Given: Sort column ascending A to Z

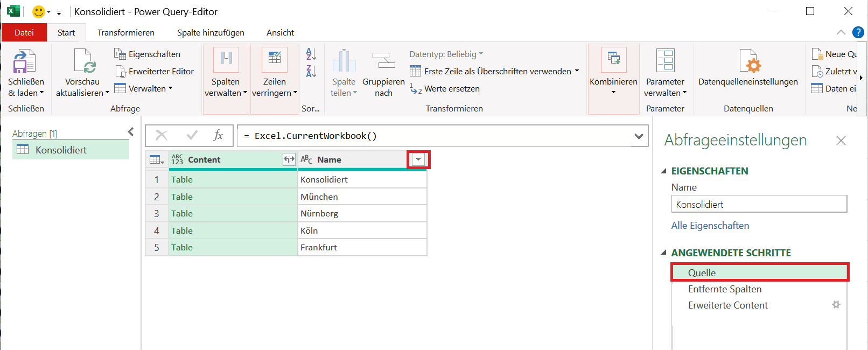Looking at the screenshot, I should point(311,54).
